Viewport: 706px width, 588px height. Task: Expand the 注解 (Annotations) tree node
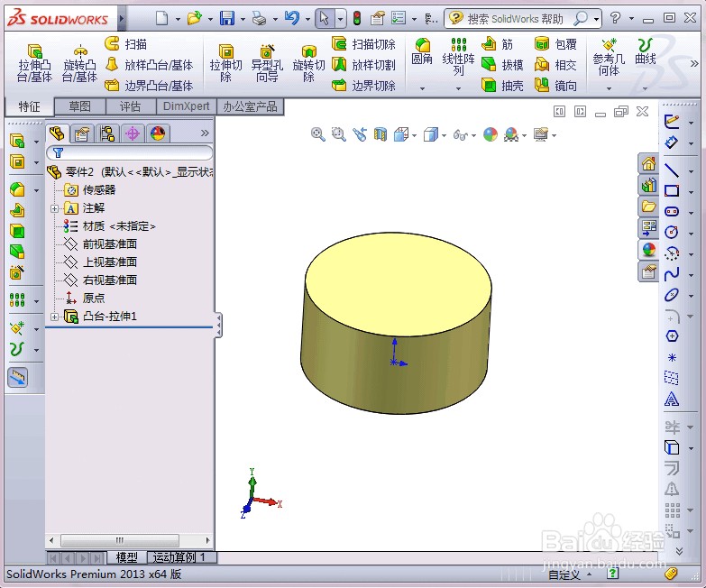pyautogui.click(x=54, y=208)
